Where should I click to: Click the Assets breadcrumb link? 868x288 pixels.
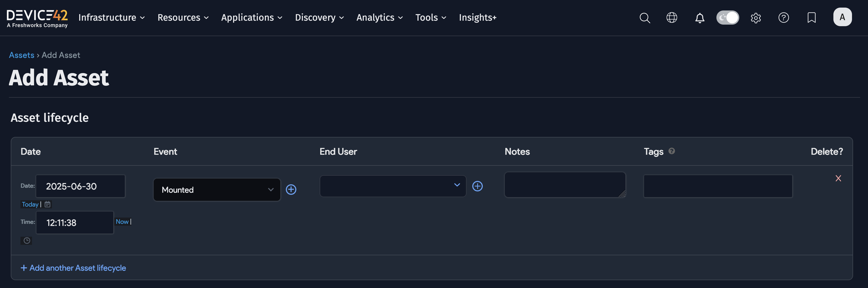click(22, 55)
